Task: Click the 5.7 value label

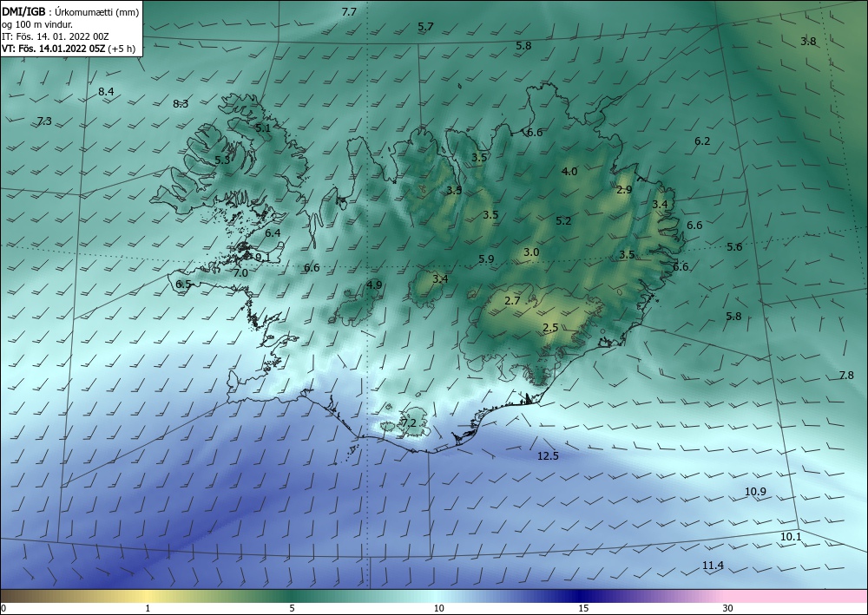Action: [425, 27]
